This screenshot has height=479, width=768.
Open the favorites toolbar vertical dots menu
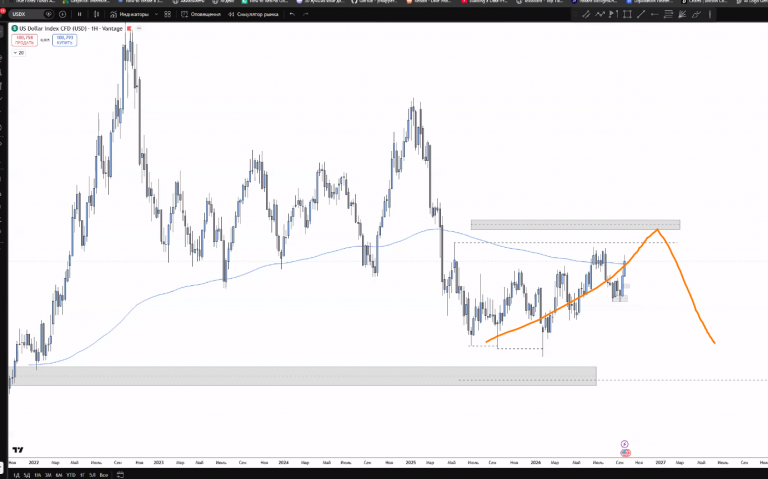pyautogui.click(x=710, y=14)
